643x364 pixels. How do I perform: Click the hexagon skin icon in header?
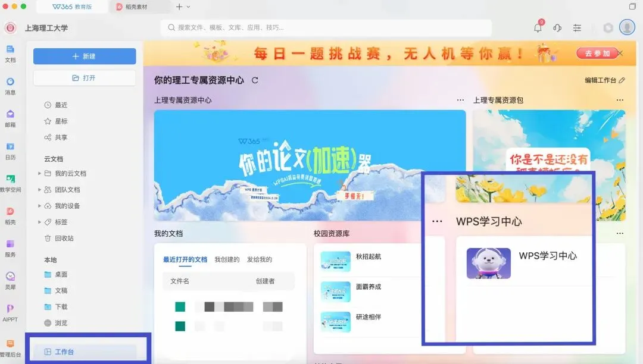pos(608,28)
